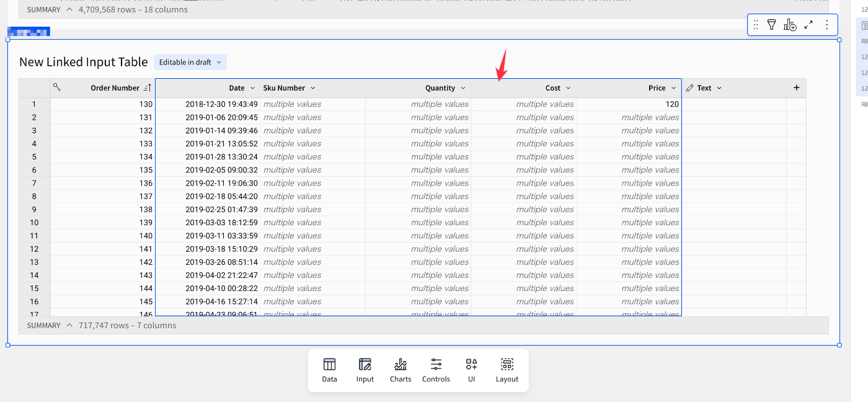Click the Sku Number cell in row 131
Image resolution: width=868 pixels, height=402 pixels.
click(313, 117)
